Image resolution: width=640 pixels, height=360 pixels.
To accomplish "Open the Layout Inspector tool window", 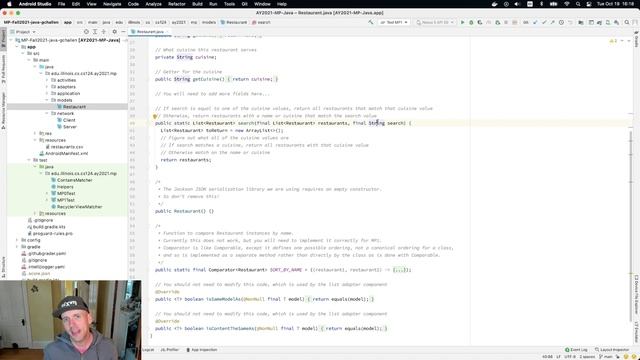I will coord(612,350).
